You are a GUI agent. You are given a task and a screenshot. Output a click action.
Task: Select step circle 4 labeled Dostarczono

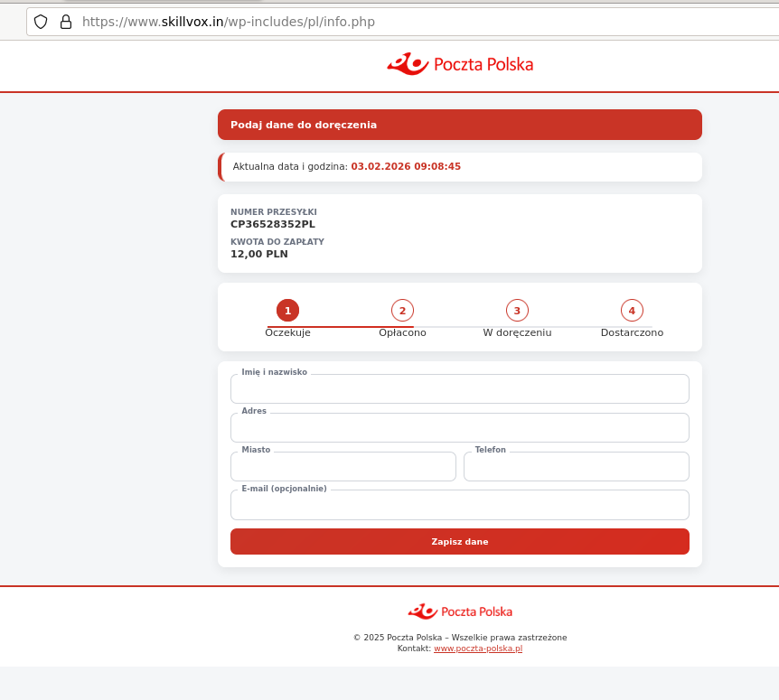coord(632,310)
